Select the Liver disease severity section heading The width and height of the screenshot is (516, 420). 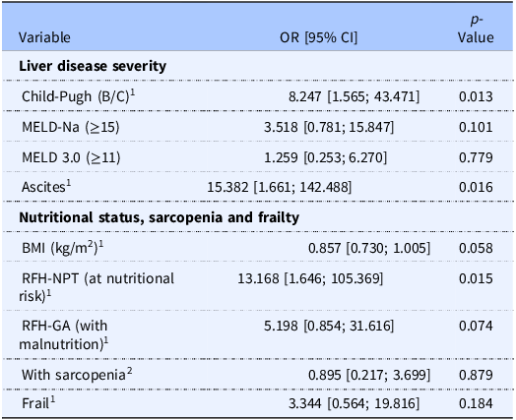pos(93,66)
